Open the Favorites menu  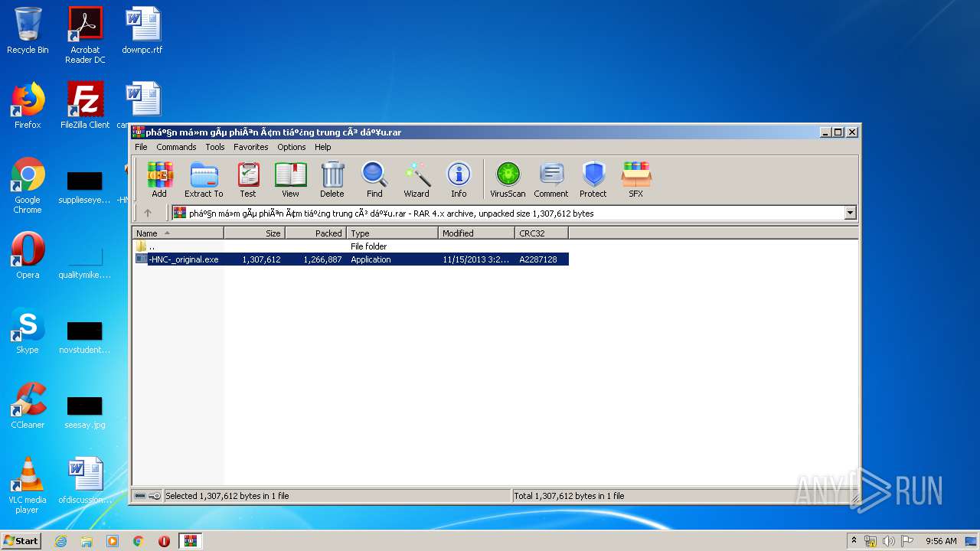pos(251,147)
